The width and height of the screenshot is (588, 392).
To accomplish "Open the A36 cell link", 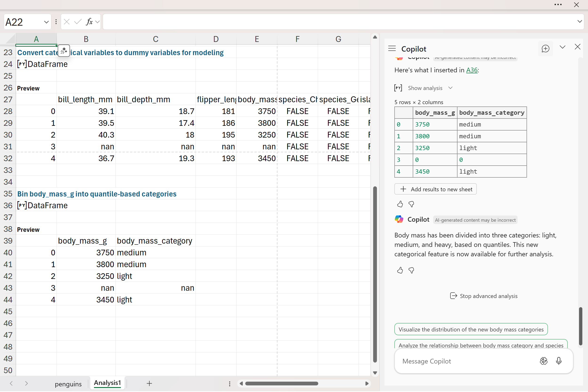I will pos(471,70).
